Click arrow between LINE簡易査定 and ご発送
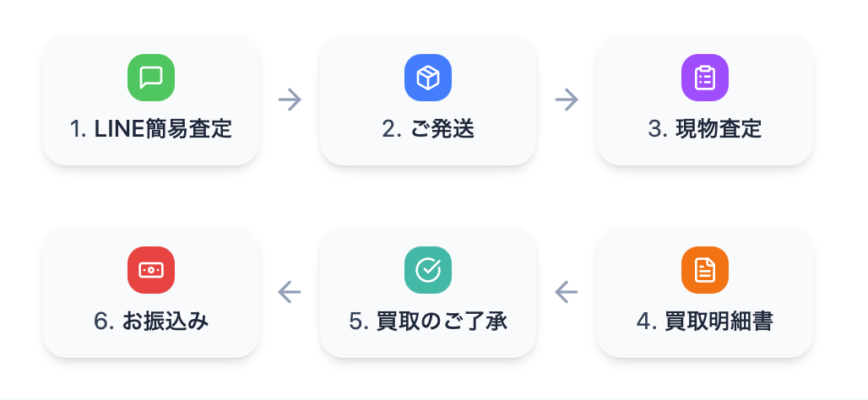868x400 pixels. [290, 100]
